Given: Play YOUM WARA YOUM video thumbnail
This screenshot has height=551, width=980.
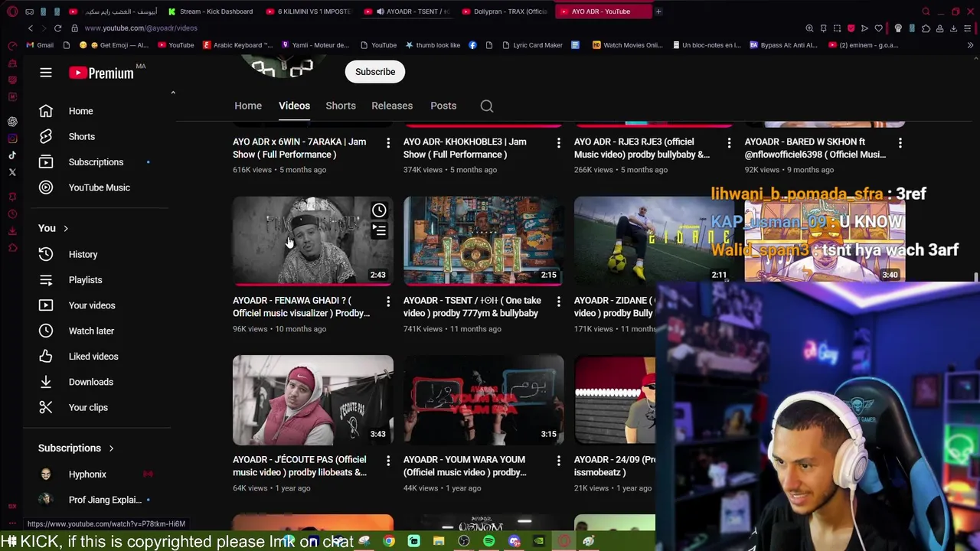Looking at the screenshot, I should (x=484, y=400).
